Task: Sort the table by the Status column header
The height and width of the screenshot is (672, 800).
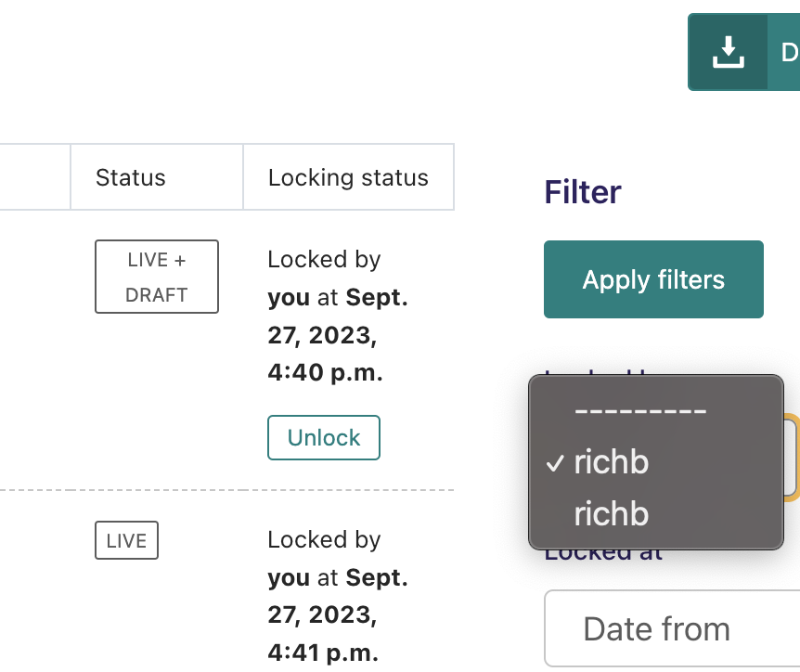Action: point(130,176)
